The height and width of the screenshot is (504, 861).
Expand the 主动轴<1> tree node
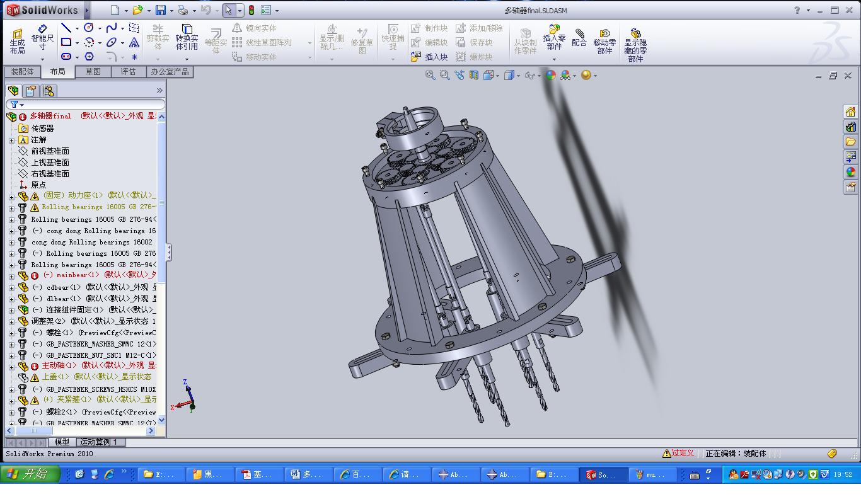11,367
